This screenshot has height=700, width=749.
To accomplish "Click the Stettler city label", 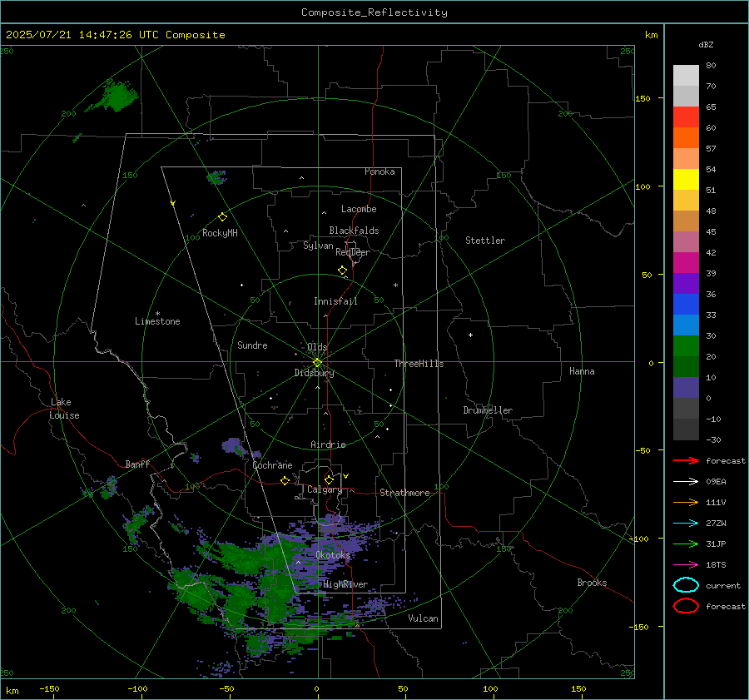I will coord(485,241).
